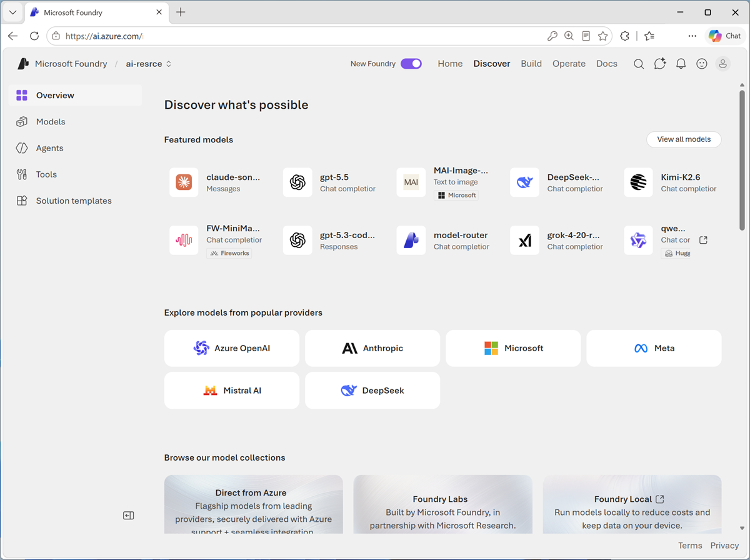This screenshot has width=750, height=560.
Task: Open the reader view icon
Action: [x=586, y=36]
